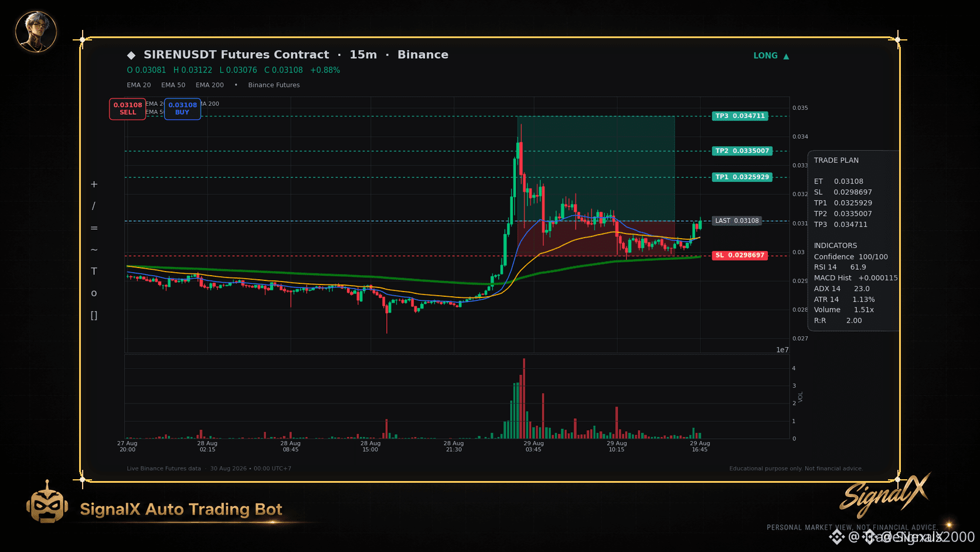The image size is (980, 552).
Task: Click the SignalX Auto Trading Bot title
Action: [181, 509]
